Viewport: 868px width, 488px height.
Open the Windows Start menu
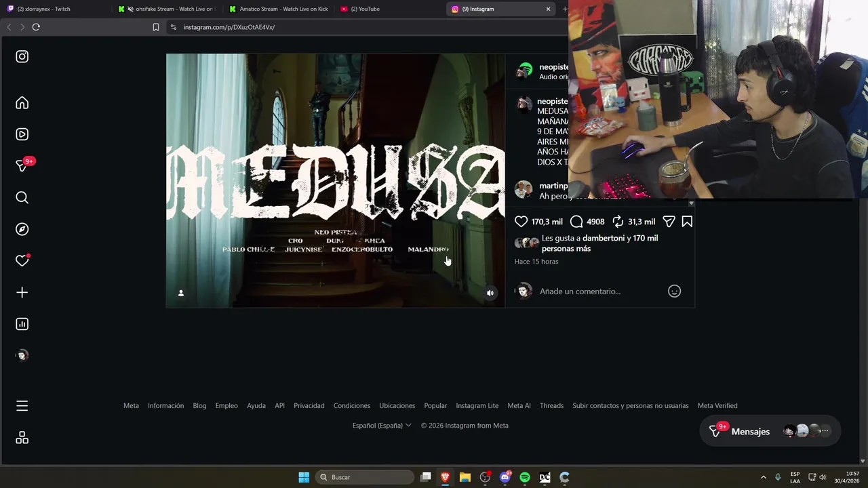[x=304, y=477]
